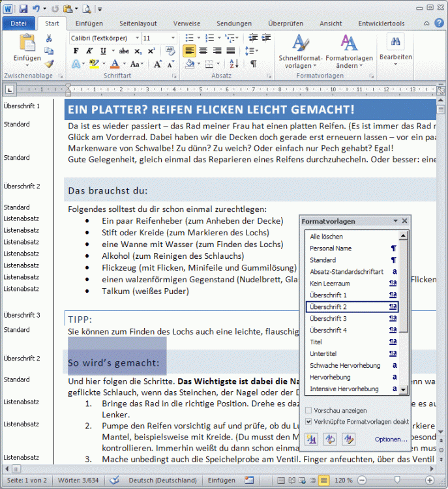Open the font size dropdown
Screen dimensions: 448x489
click(x=172, y=38)
